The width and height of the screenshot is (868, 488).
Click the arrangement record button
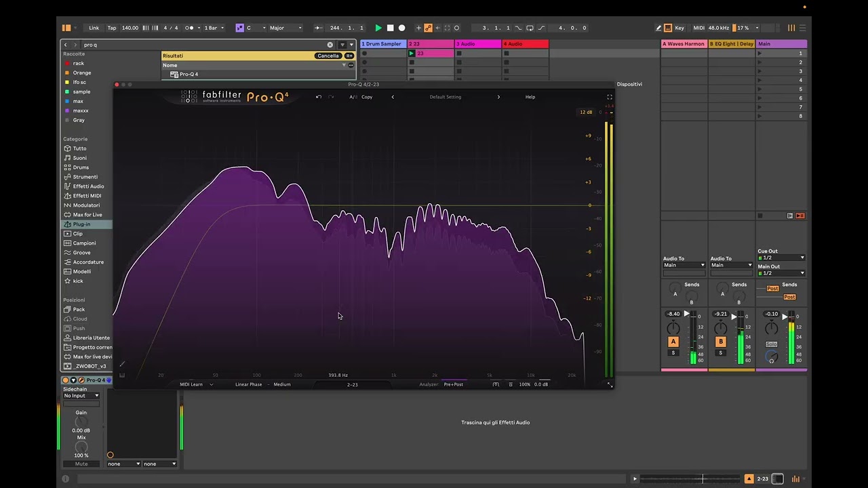coord(401,28)
